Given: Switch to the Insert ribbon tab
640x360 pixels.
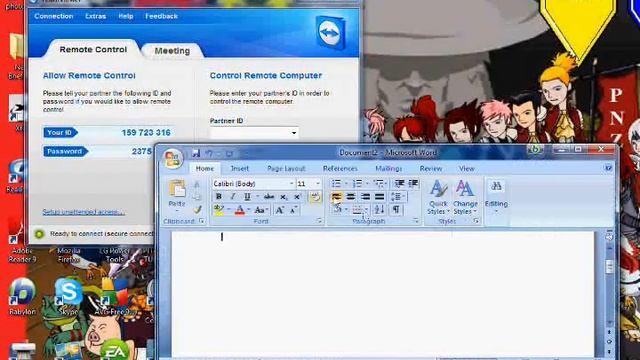Looking at the screenshot, I should (x=240, y=168).
